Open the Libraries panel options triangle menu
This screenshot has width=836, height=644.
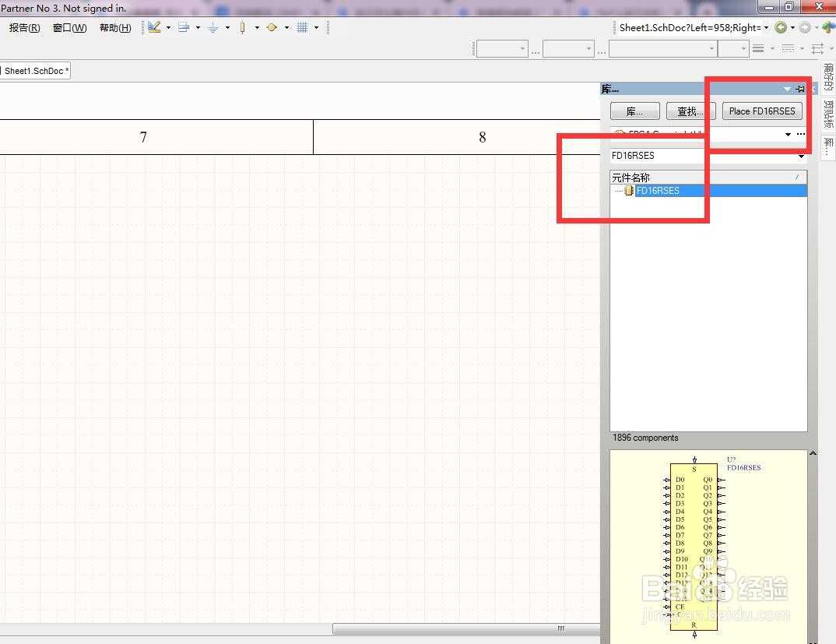coord(787,89)
